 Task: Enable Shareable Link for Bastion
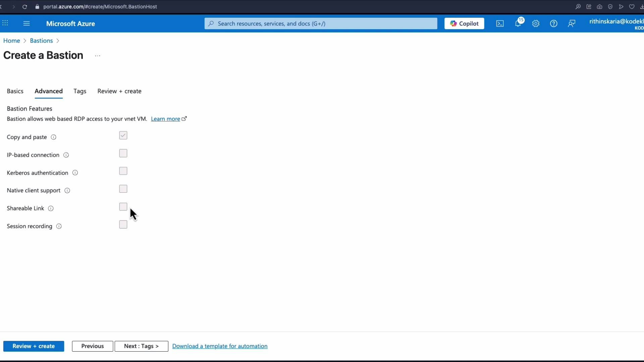tap(123, 206)
